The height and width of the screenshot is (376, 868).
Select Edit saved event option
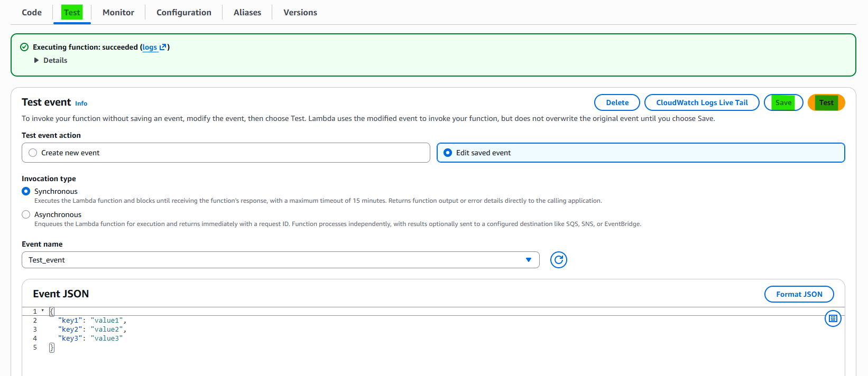641,153
